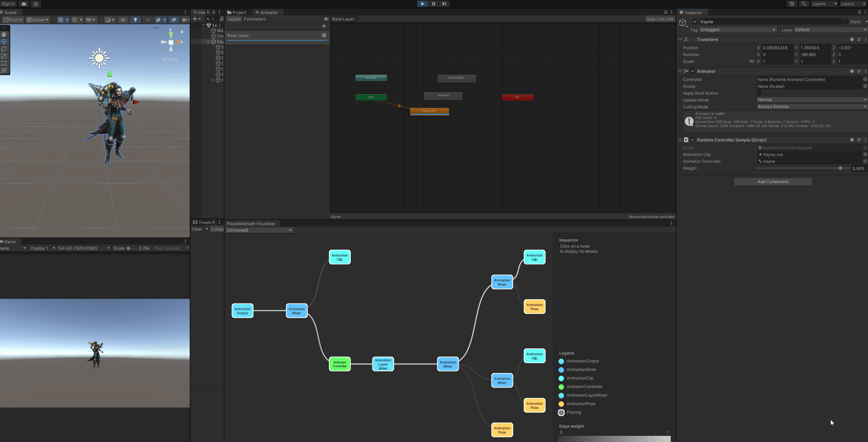This screenshot has height=442, width=868.
Task: Open Base Layer settings gear
Action: click(x=324, y=35)
